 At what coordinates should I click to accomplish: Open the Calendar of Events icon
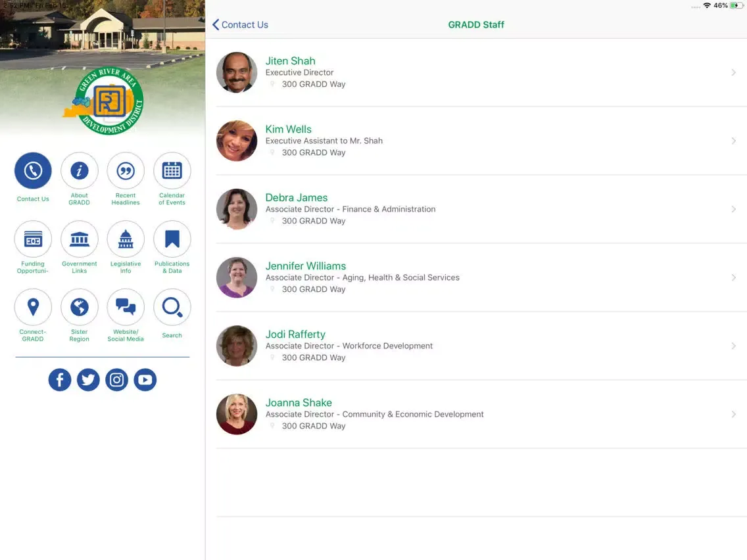(x=172, y=170)
